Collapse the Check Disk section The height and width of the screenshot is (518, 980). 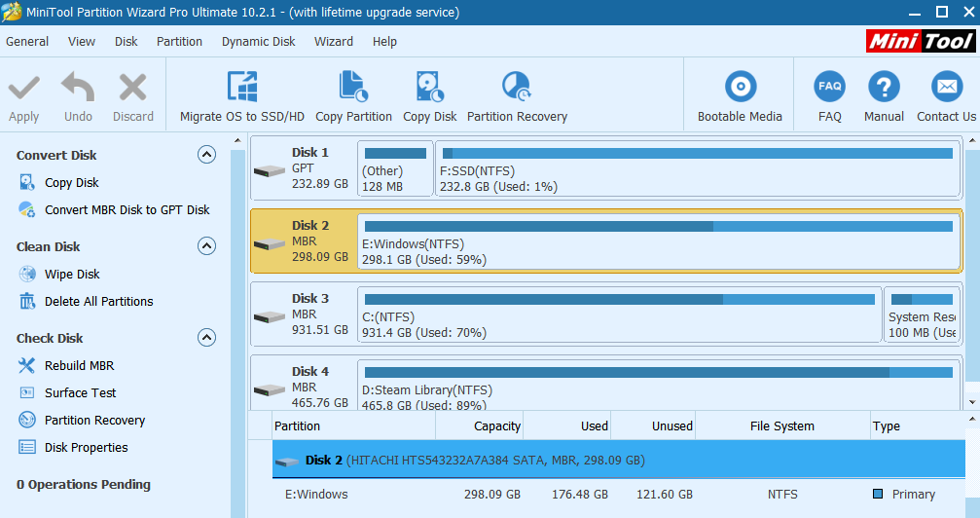point(207,338)
